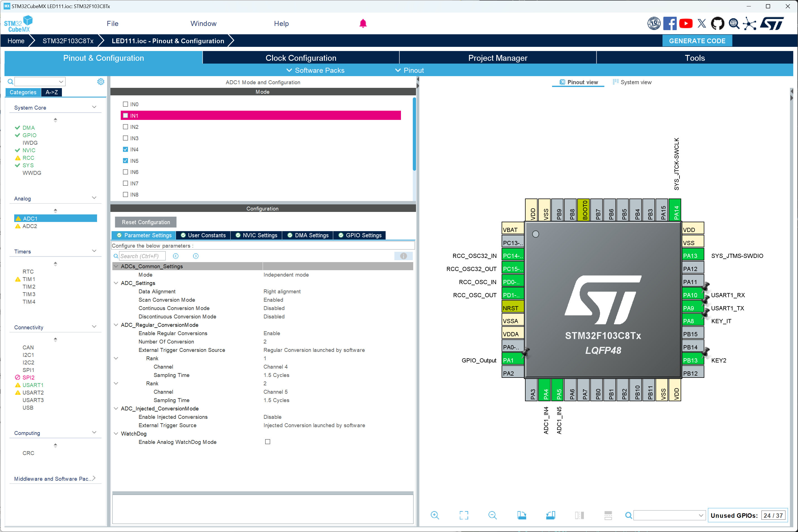This screenshot has width=798, height=532.
Task: Click the parameter info icon
Action: [x=403, y=256]
